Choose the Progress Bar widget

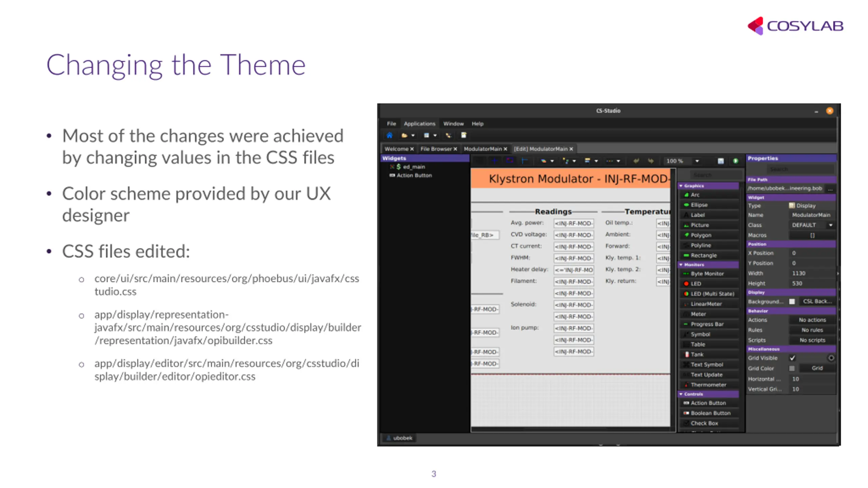coord(709,324)
